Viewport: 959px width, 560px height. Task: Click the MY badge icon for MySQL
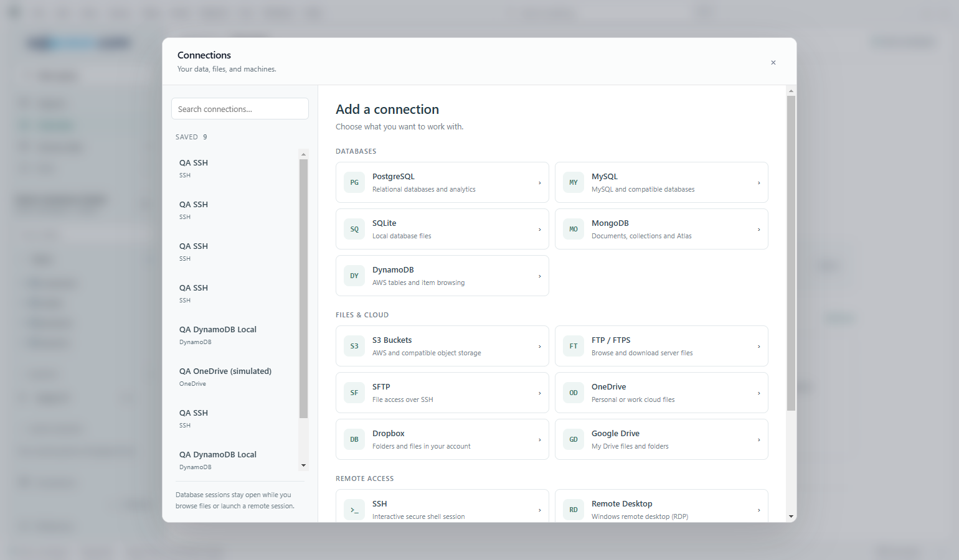click(574, 182)
